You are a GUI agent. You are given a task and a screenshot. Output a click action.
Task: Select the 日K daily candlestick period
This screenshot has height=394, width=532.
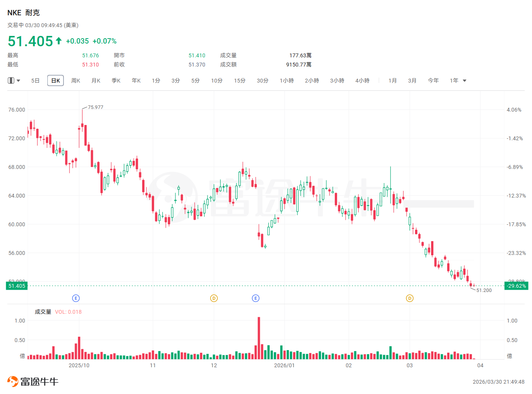point(55,81)
